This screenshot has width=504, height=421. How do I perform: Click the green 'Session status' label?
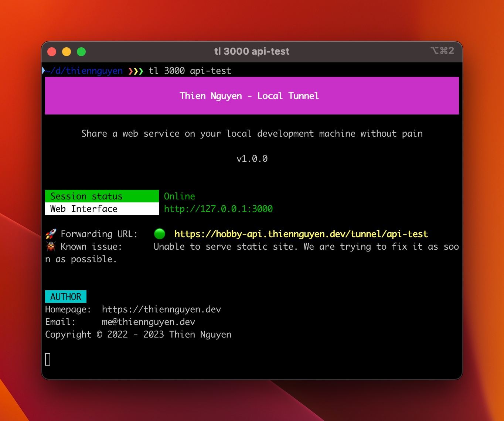pyautogui.click(x=102, y=196)
